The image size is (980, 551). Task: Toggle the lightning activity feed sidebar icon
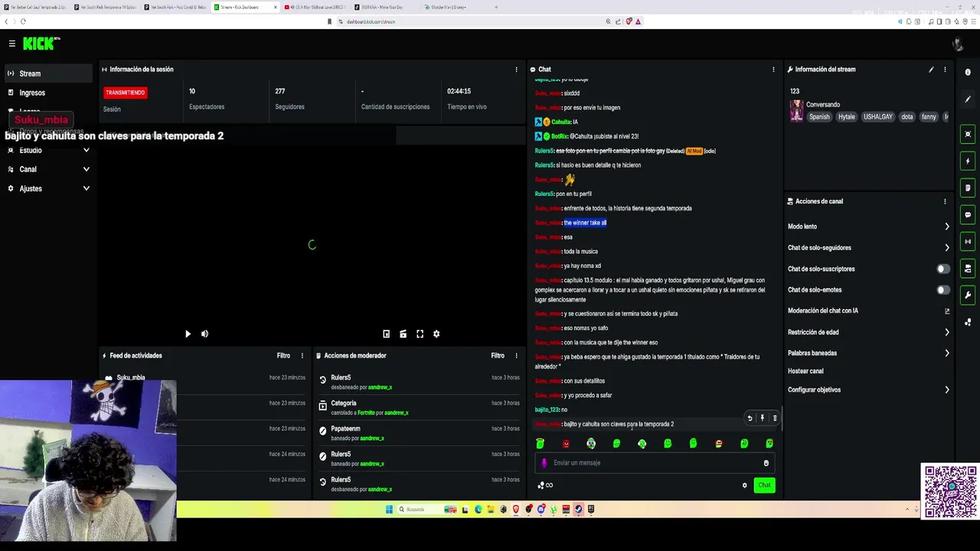coord(968,161)
